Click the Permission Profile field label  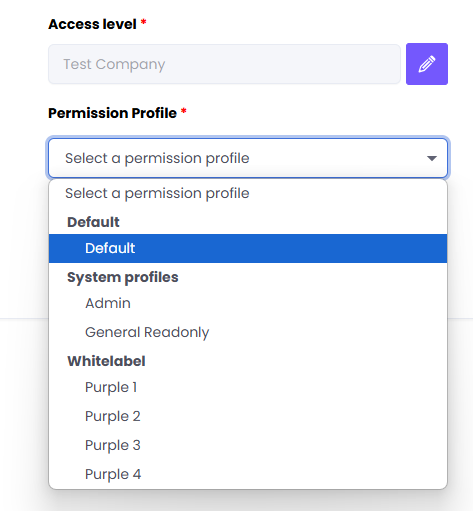[112, 113]
